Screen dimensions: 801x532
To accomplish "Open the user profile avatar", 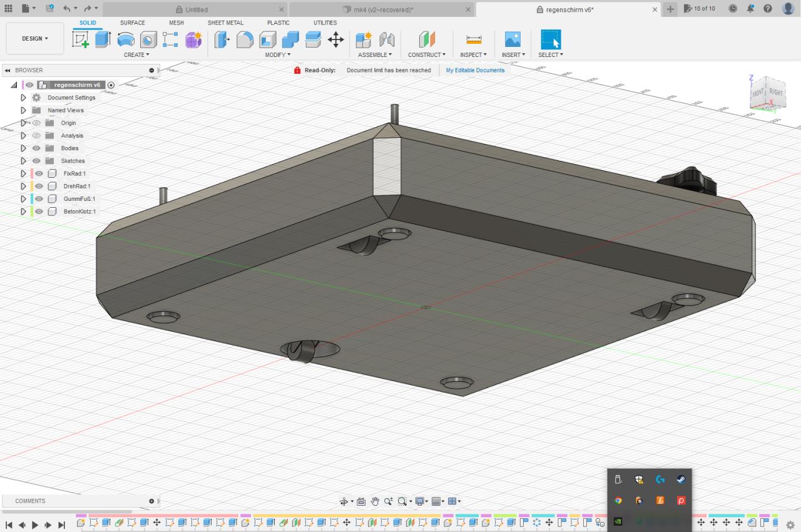I will (x=788, y=9).
